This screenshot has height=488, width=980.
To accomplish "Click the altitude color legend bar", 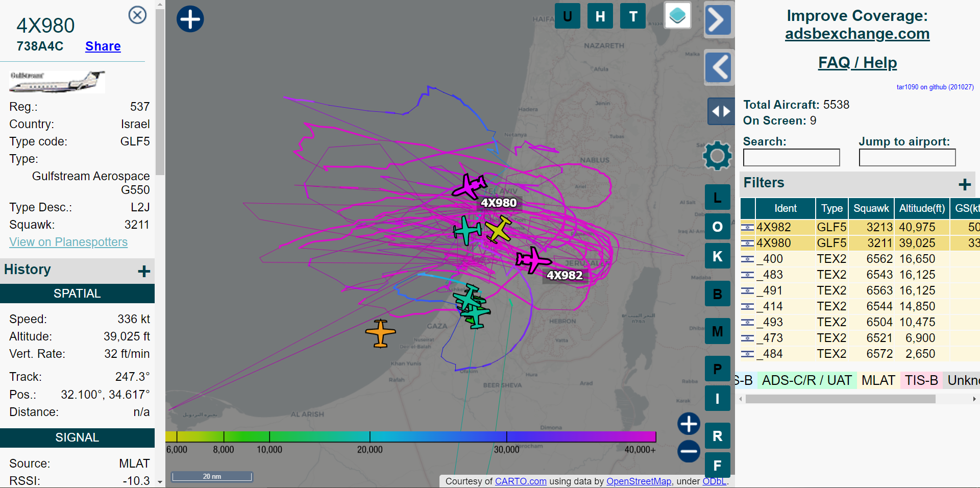I will tap(411, 436).
